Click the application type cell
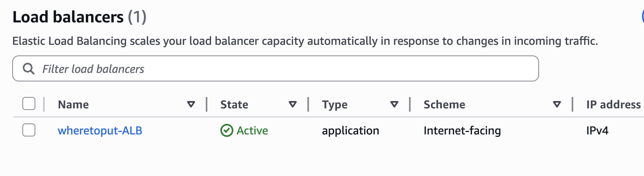 (350, 131)
